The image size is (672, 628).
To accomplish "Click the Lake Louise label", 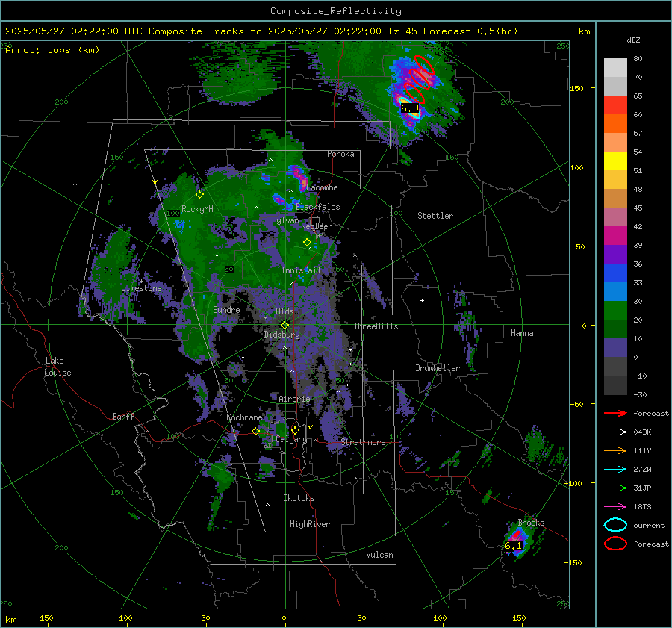I will [x=57, y=367].
